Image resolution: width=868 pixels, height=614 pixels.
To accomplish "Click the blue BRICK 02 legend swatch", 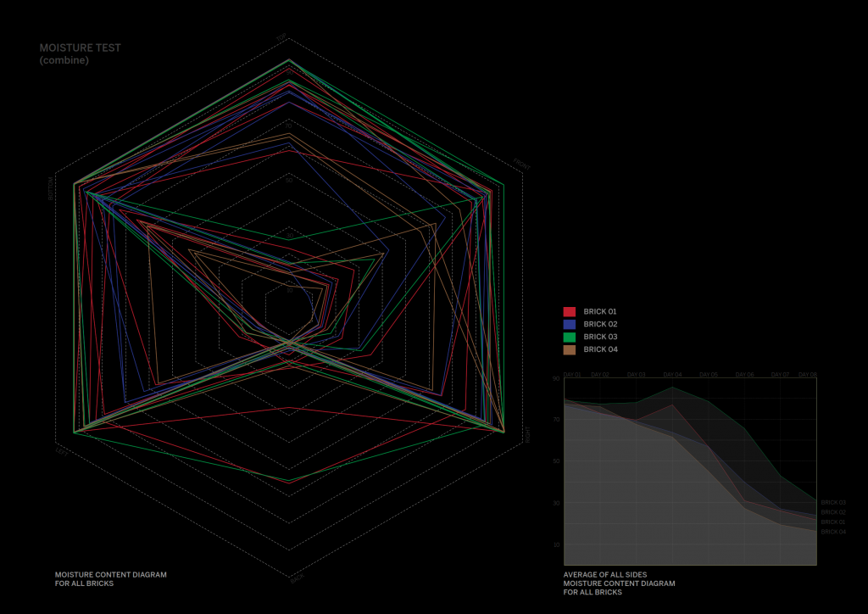I will pyautogui.click(x=570, y=324).
